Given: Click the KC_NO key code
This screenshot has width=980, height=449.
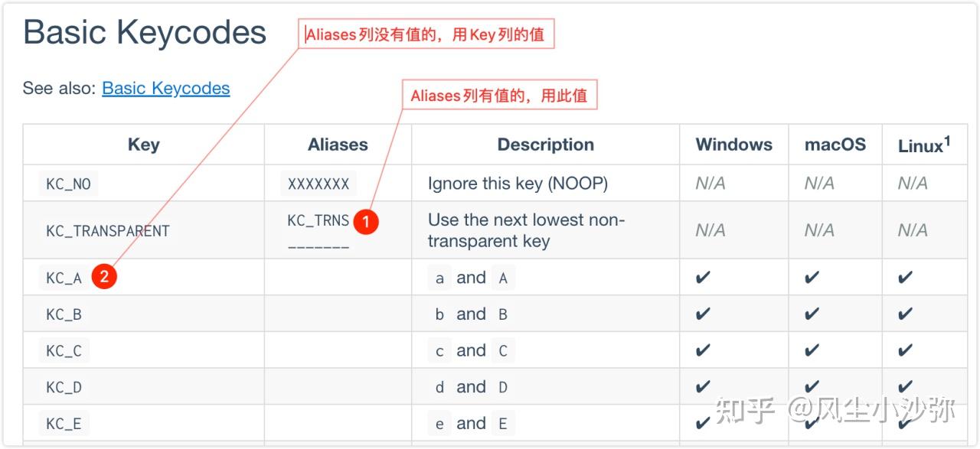Looking at the screenshot, I should click(68, 184).
